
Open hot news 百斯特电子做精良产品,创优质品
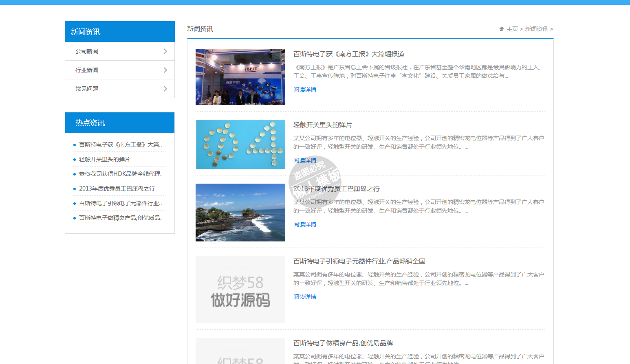[120, 218]
